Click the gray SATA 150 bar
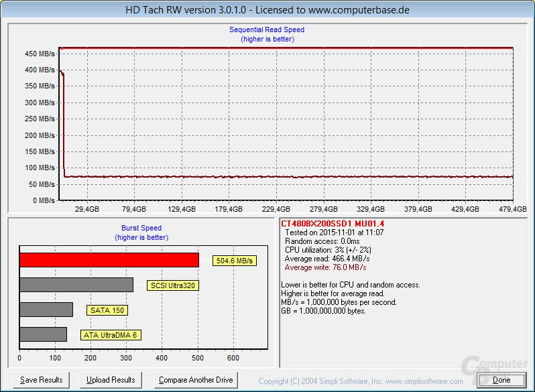This screenshot has width=535, height=392. click(46, 310)
